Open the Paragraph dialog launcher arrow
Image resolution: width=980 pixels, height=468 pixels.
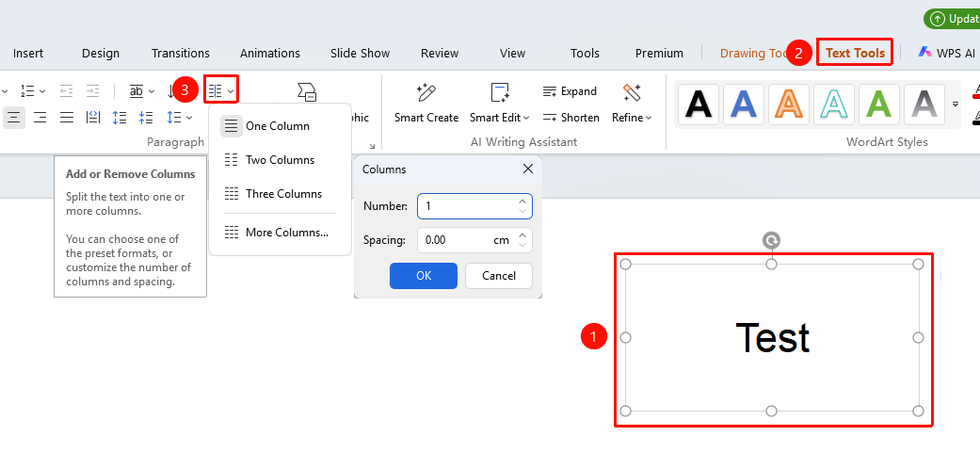click(x=372, y=146)
